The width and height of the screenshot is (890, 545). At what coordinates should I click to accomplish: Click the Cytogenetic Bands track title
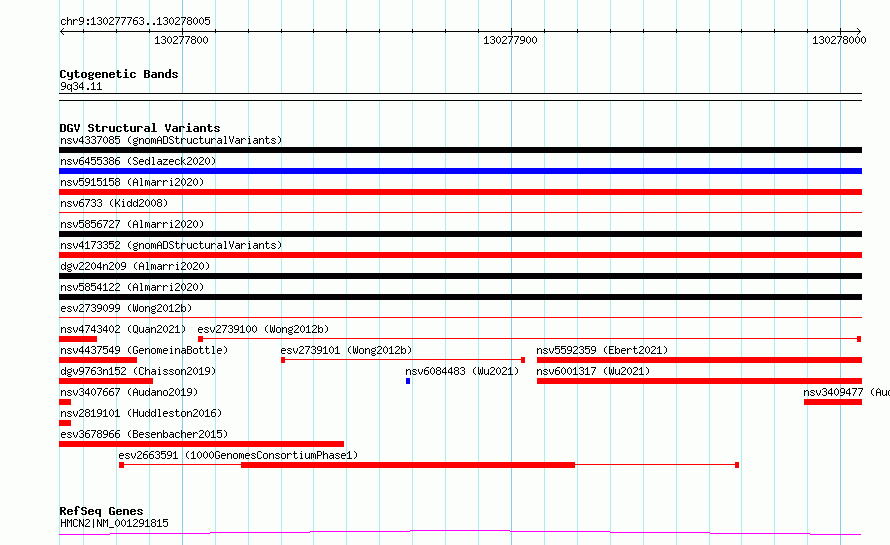click(119, 74)
